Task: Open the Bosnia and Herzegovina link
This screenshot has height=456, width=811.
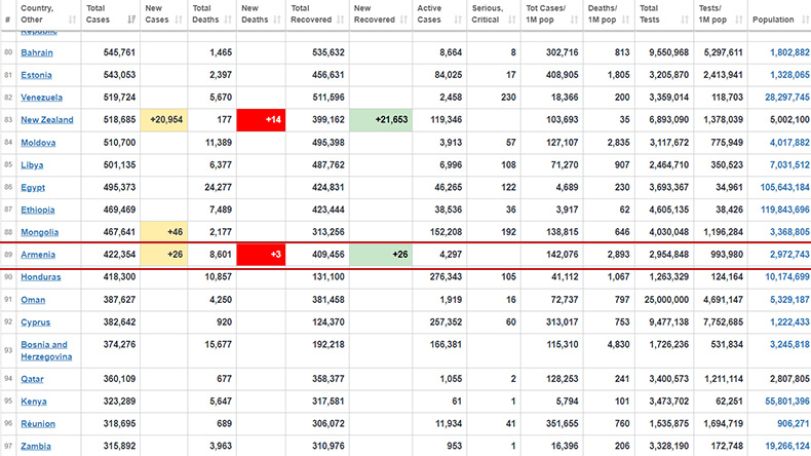Action: point(46,351)
